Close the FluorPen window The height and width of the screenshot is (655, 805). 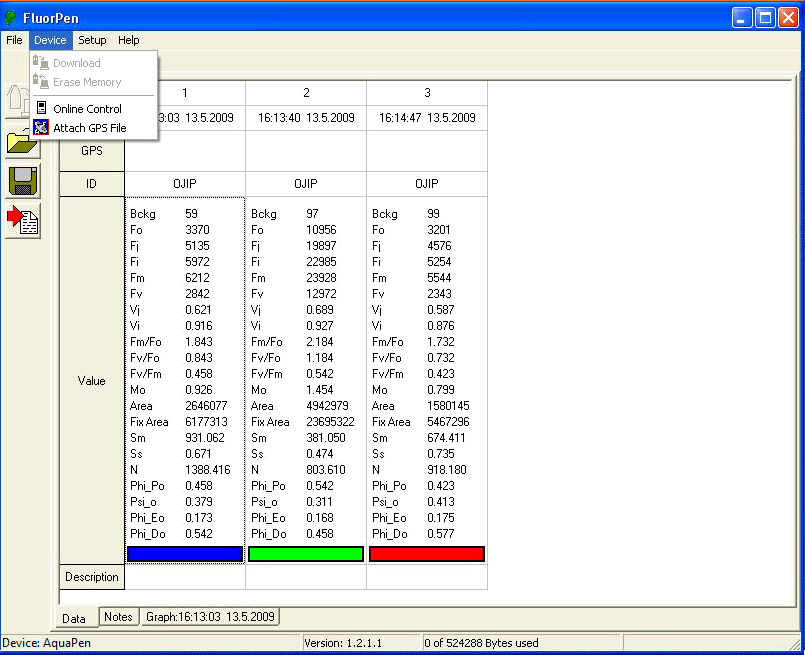click(x=788, y=18)
